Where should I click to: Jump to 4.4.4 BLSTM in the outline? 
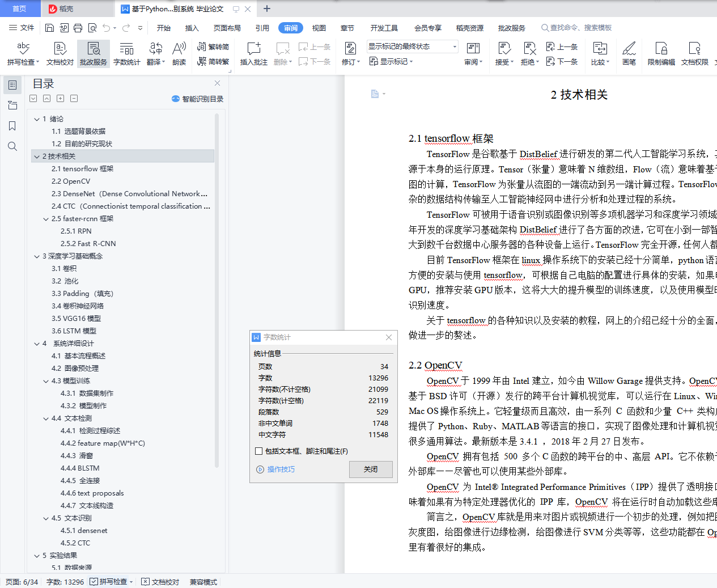coord(80,468)
